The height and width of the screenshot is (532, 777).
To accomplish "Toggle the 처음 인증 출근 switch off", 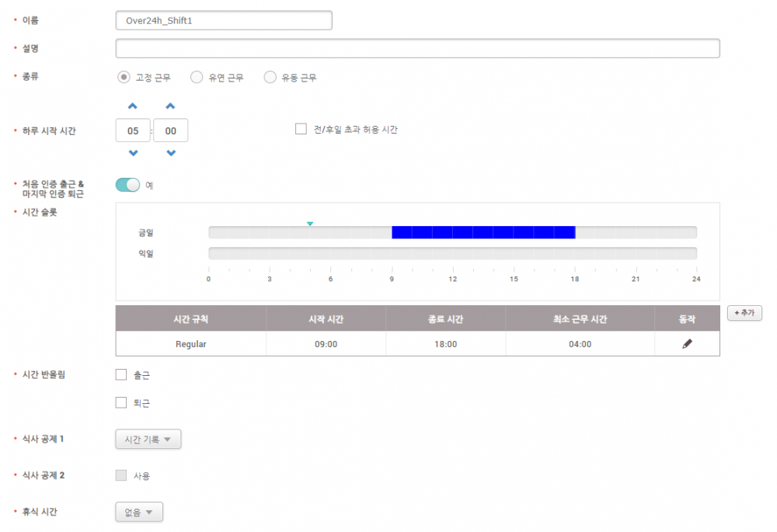I will point(128,185).
